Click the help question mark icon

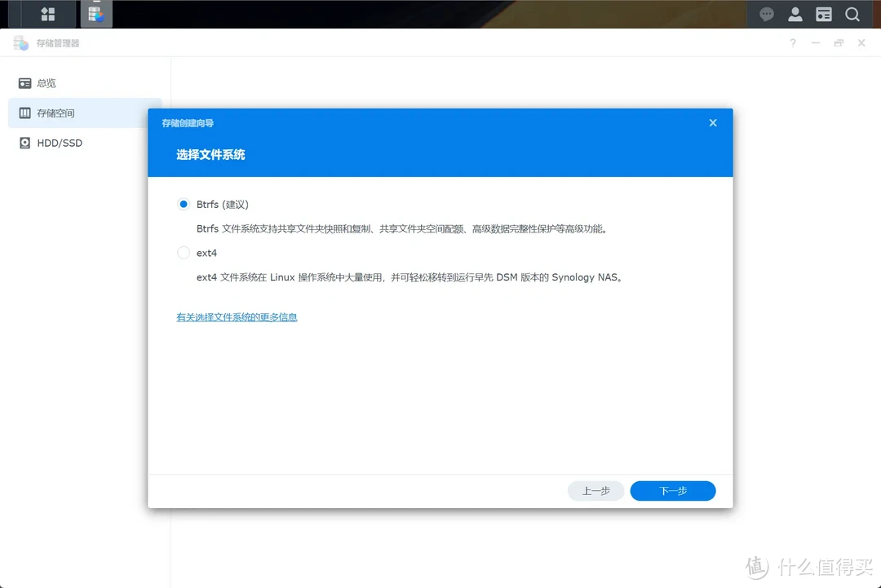[x=792, y=42]
